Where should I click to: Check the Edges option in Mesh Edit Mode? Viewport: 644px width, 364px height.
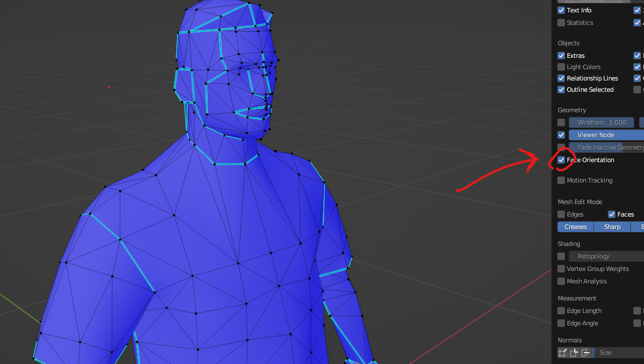click(561, 214)
